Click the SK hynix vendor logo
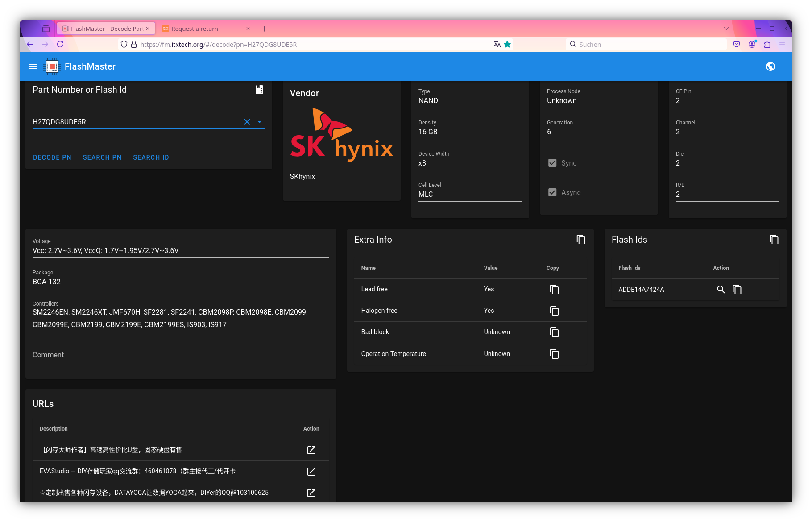The image size is (812, 522). tap(342, 135)
